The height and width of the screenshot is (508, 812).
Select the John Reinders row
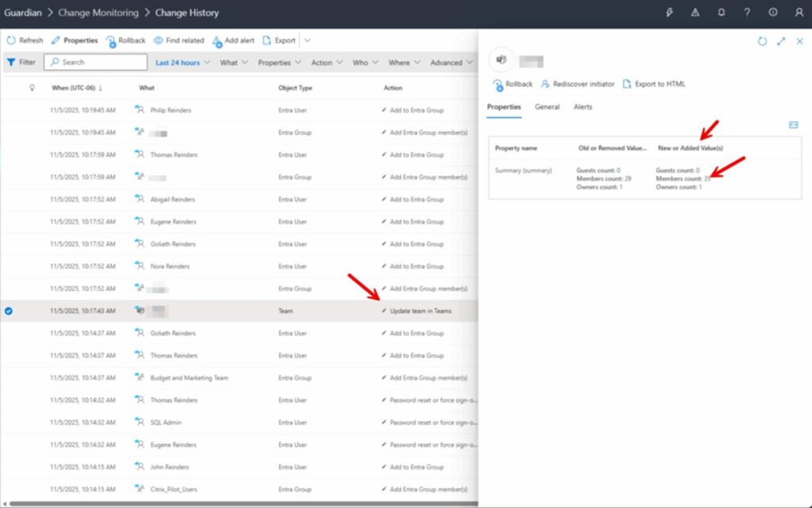(239, 467)
